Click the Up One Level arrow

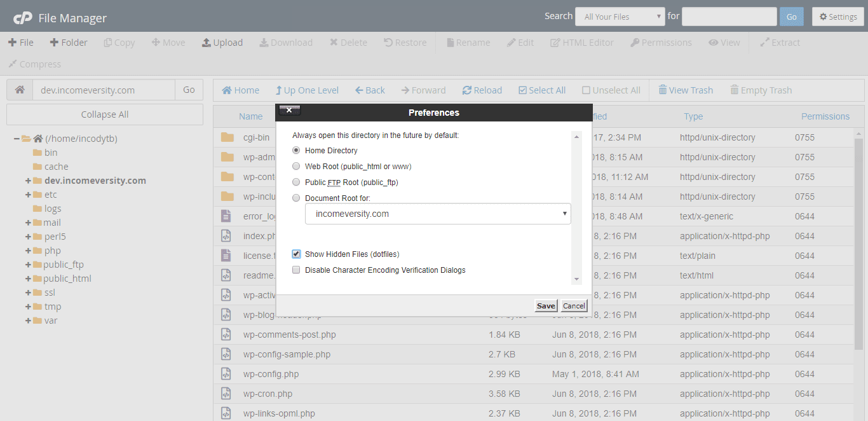(279, 90)
